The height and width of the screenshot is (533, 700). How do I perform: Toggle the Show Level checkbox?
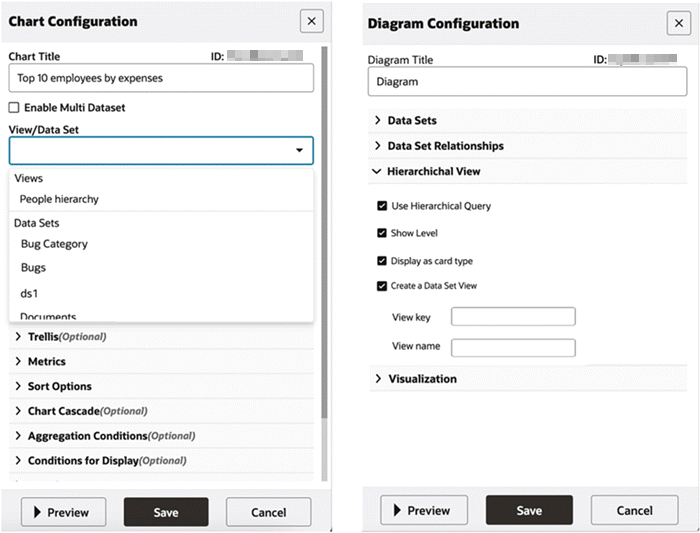(381, 233)
